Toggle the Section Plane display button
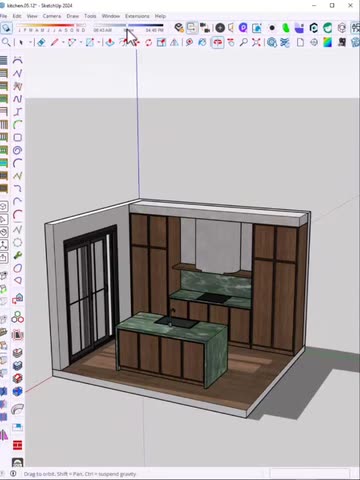Viewport: 360px width, 480px height. pos(218,42)
